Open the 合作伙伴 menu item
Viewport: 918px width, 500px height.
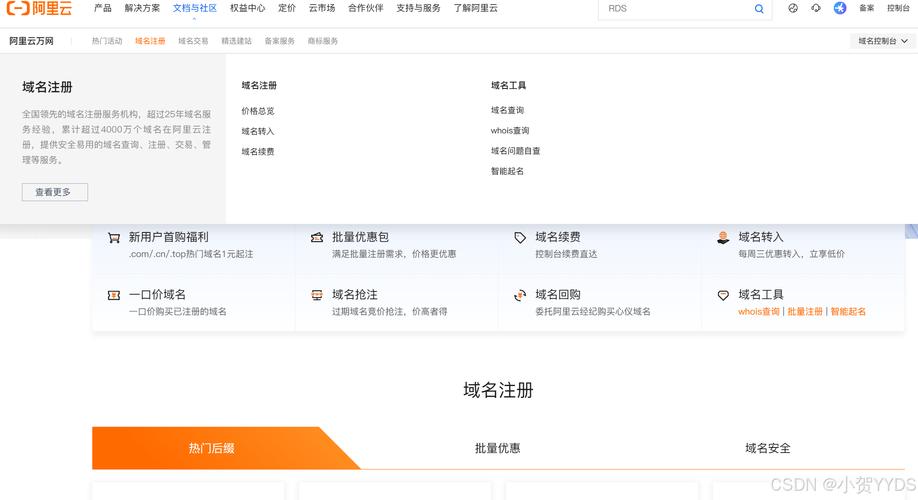click(366, 8)
